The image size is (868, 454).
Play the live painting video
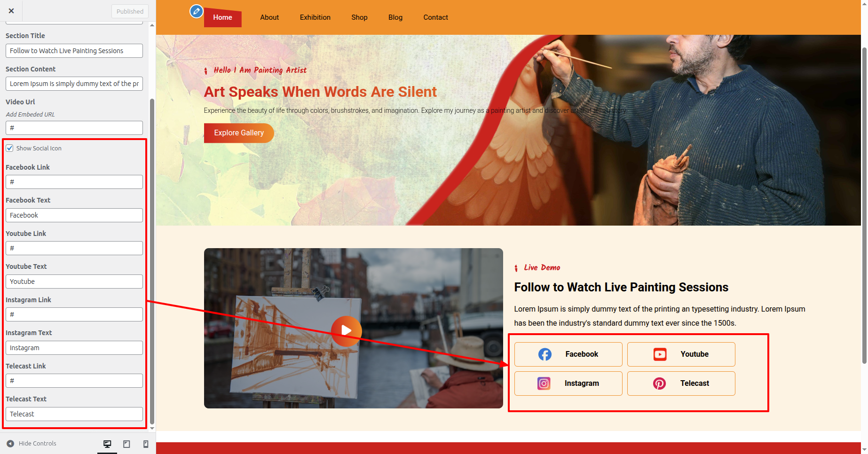(347, 331)
